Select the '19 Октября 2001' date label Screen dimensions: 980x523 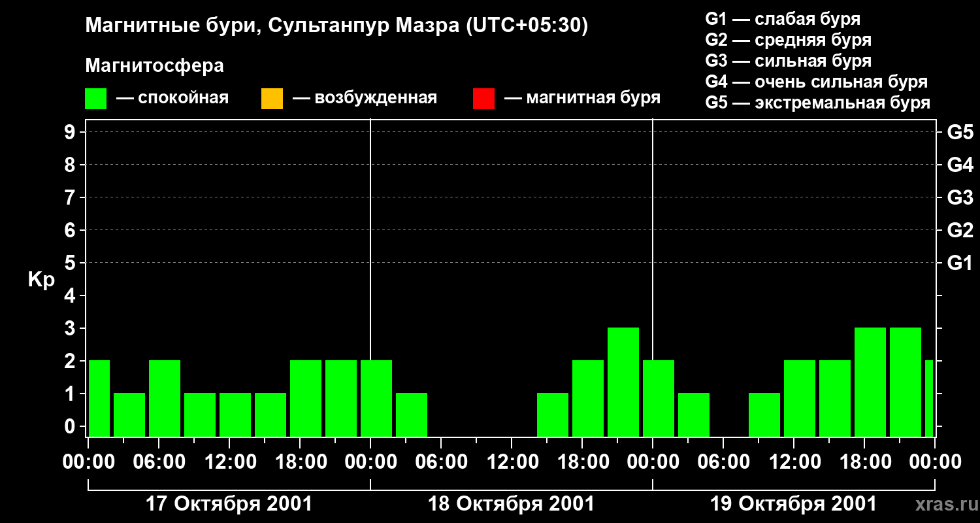pyautogui.click(x=793, y=504)
